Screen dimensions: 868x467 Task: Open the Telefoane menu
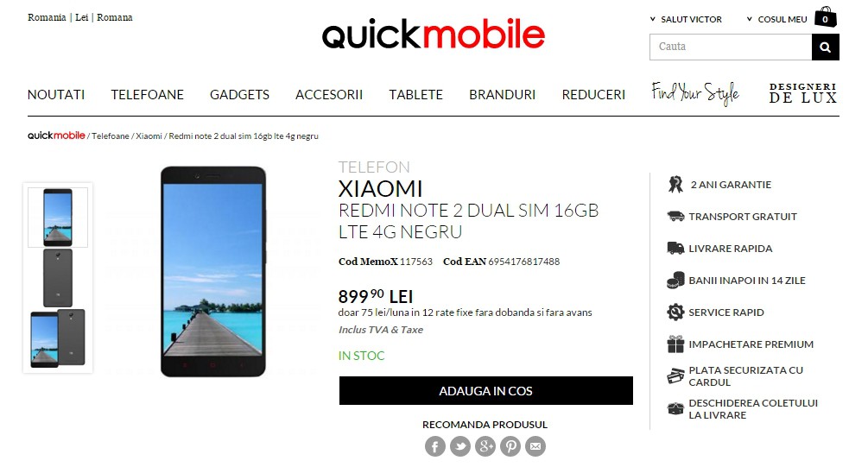click(x=147, y=95)
